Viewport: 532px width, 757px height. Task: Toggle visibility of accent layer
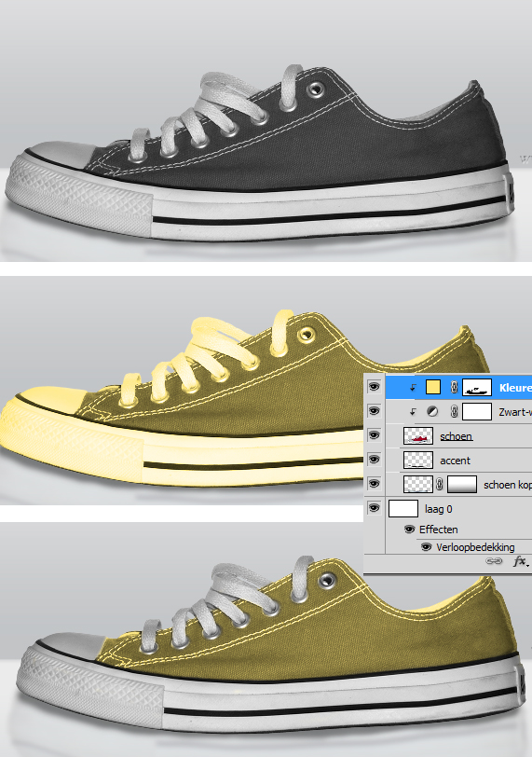click(x=374, y=460)
